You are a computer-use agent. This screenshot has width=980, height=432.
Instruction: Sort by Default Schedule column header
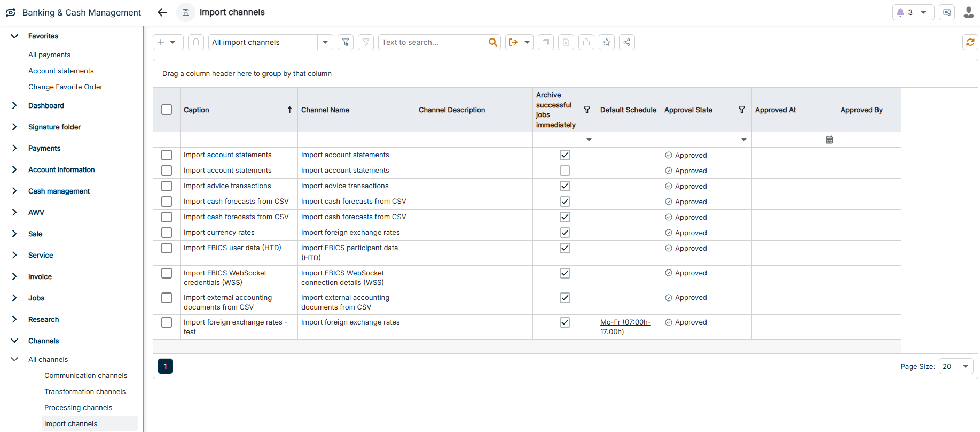point(628,110)
